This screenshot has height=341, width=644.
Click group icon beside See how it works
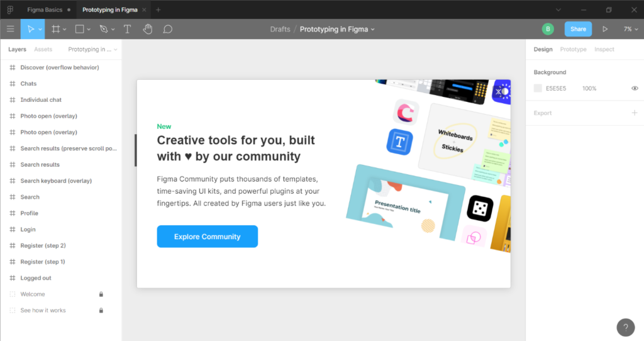[x=13, y=310]
